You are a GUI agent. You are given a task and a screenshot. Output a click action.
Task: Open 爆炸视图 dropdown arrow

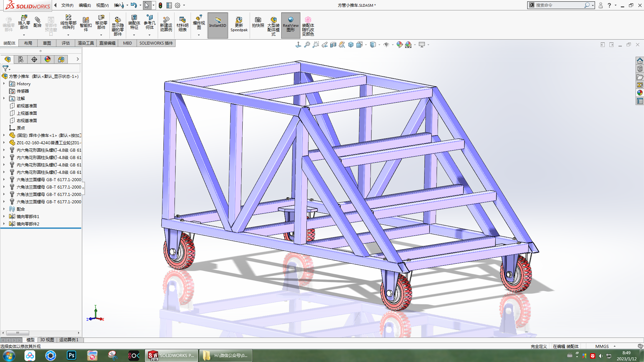pyautogui.click(x=199, y=35)
